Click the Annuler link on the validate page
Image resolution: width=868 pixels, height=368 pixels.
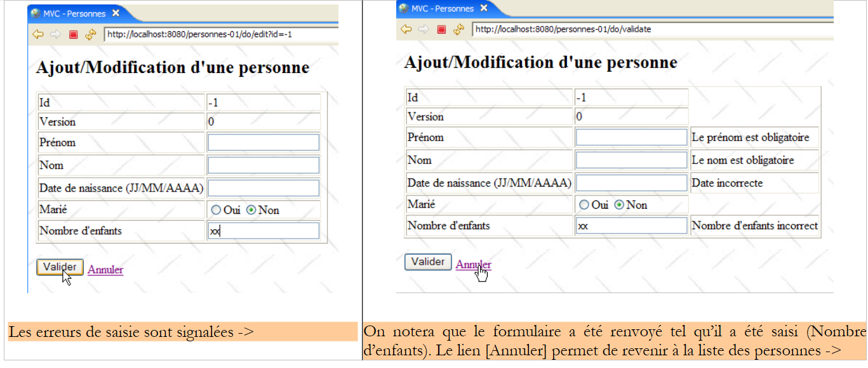(x=473, y=265)
